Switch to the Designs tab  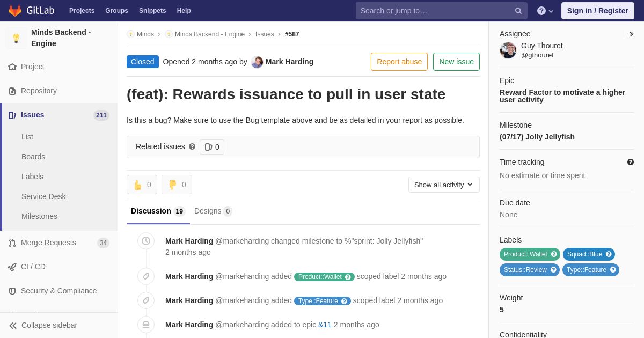point(213,211)
